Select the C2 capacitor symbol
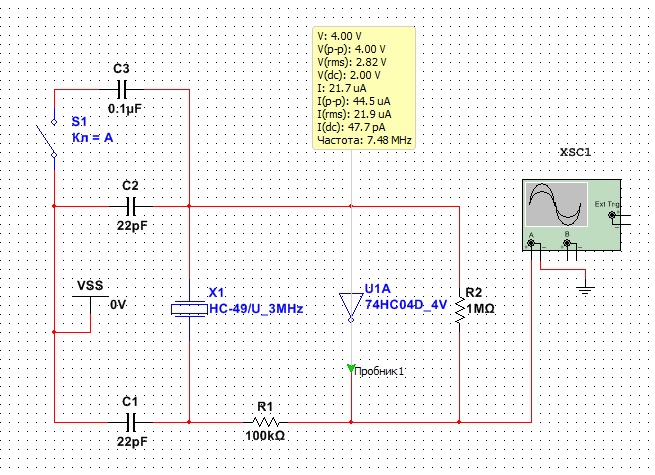This screenshot has height=475, width=655. tap(131, 206)
